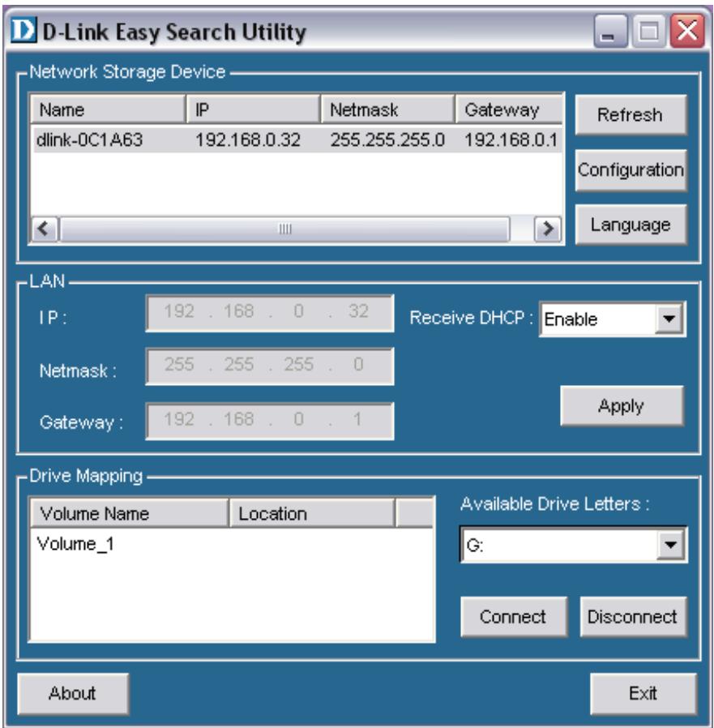Apply the LAN settings
The width and height of the screenshot is (714, 728).
point(622,406)
